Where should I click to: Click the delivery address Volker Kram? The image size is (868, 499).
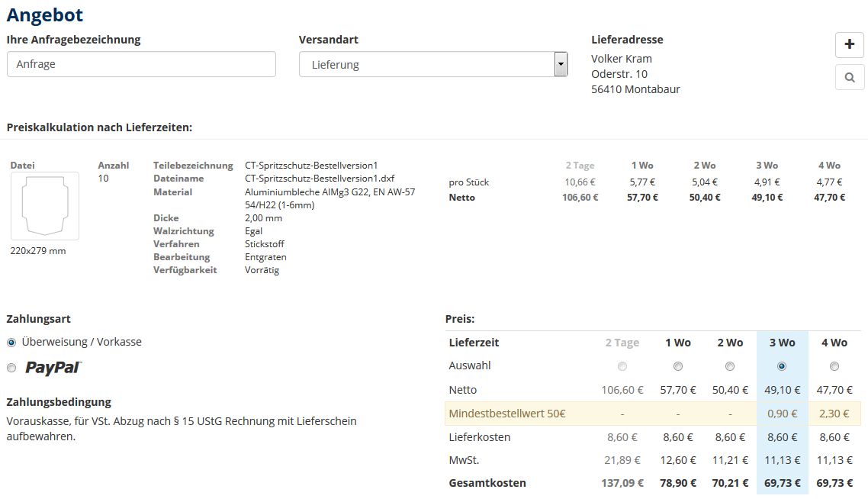622,59
